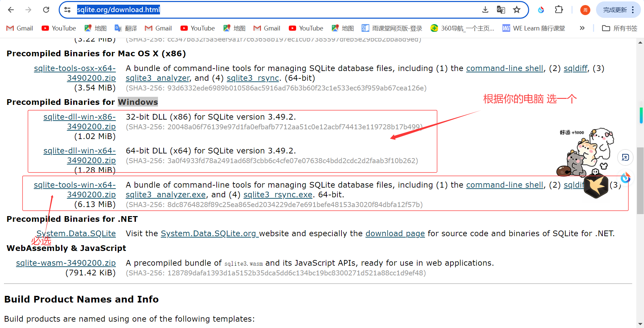Open the first YouTube bookmark
This screenshot has width=644, height=328.
[x=58, y=28]
